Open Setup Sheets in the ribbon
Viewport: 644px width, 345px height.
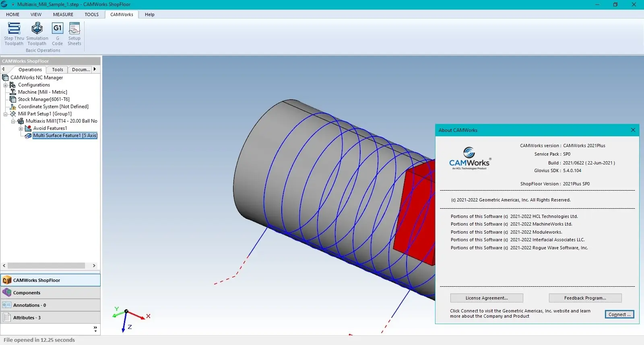coord(74,29)
